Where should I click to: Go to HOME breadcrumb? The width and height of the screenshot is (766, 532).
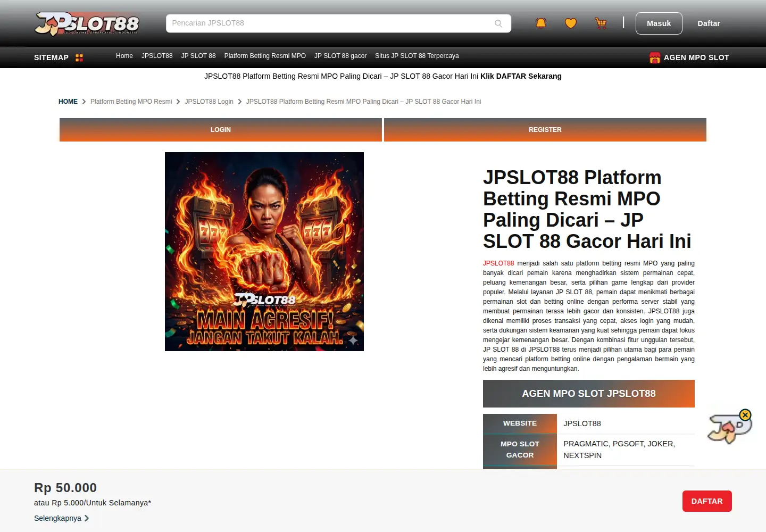point(68,102)
